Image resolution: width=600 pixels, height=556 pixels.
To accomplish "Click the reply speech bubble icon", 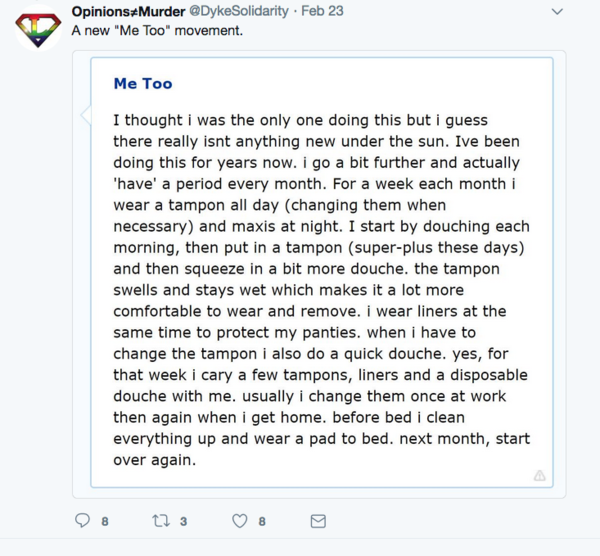I will 83,521.
